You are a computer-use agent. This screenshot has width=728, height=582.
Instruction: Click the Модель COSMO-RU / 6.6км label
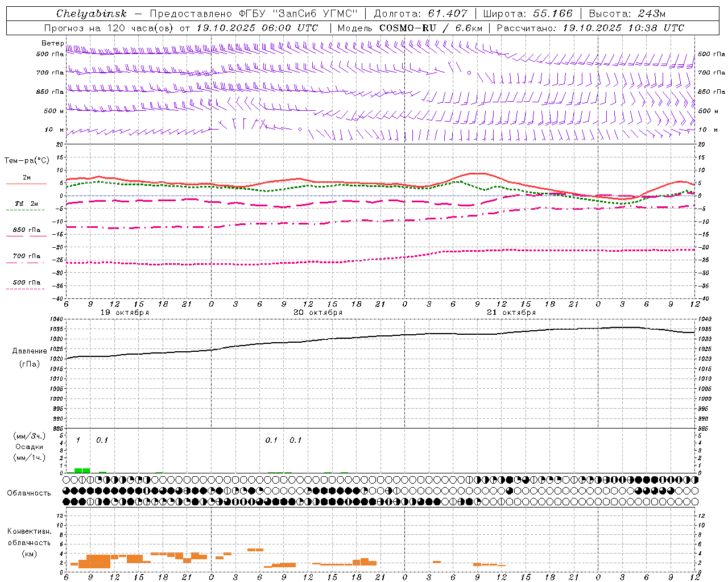pyautogui.click(x=409, y=28)
